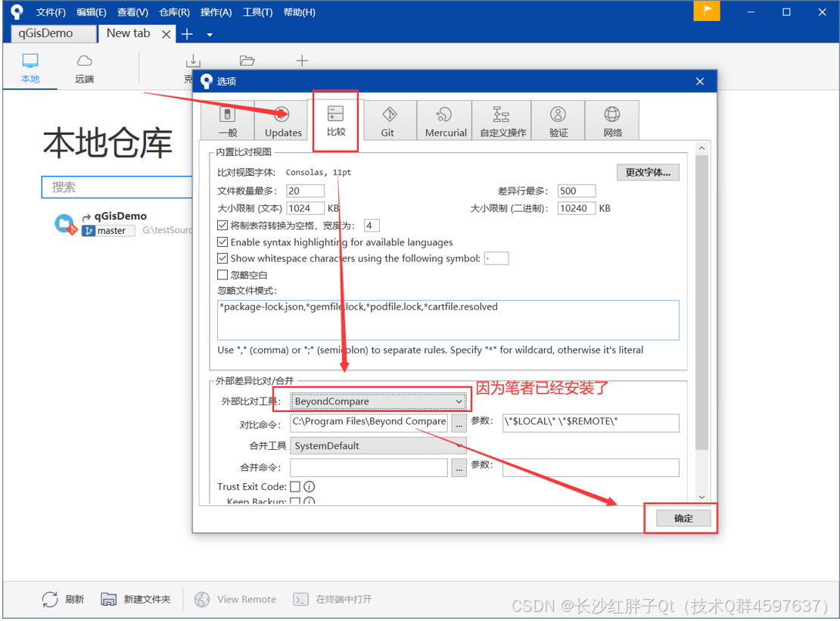Viewport: 840px width, 621px height.
Task: Click the 更改字体... change font button
Action: pyautogui.click(x=648, y=172)
